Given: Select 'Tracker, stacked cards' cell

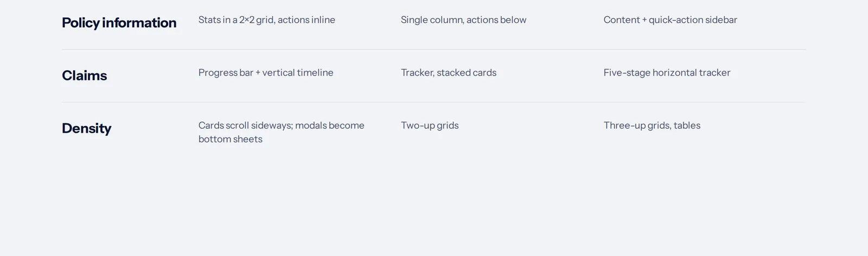Looking at the screenshot, I should point(449,73).
